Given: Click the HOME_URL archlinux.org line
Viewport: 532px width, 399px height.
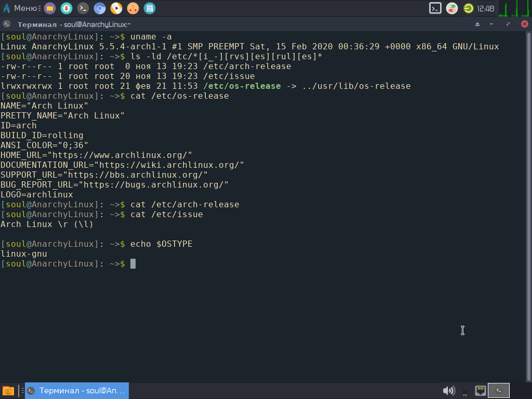Looking at the screenshot, I should pyautogui.click(x=96, y=155).
